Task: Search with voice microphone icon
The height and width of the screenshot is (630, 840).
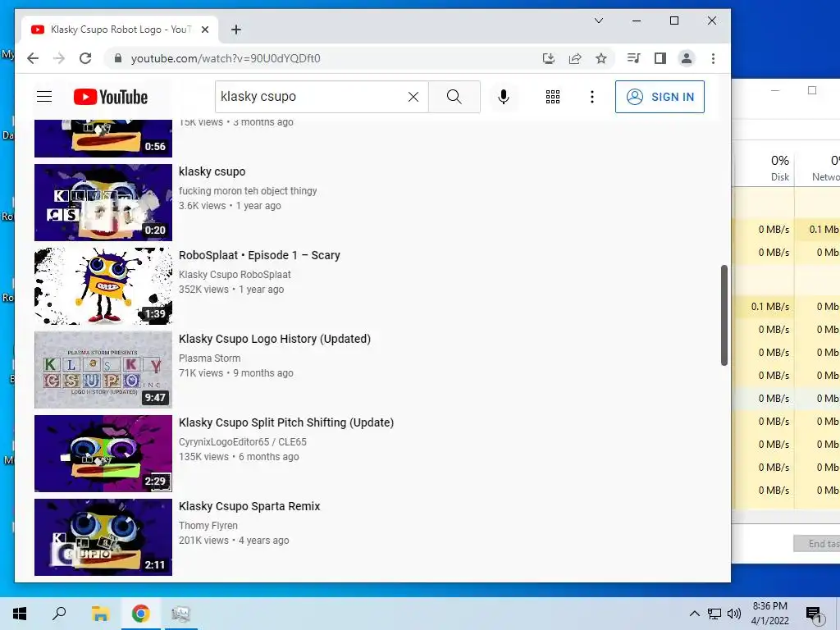Action: [x=503, y=97]
